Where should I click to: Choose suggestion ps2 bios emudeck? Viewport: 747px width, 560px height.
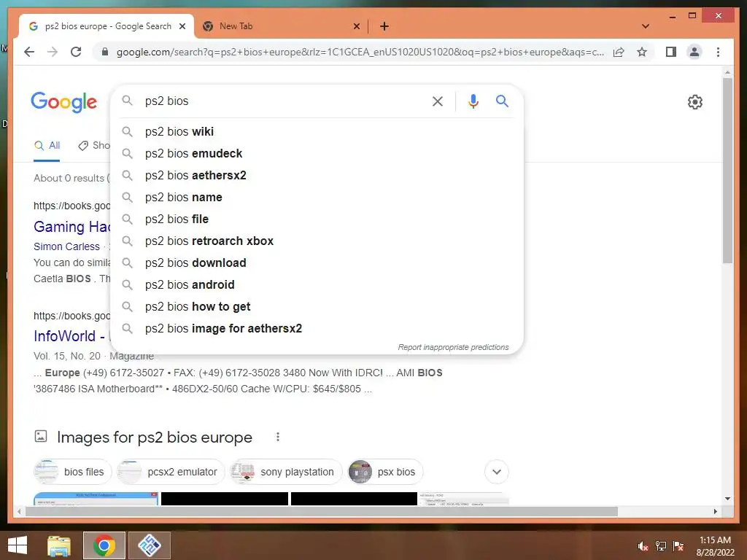coord(317,153)
